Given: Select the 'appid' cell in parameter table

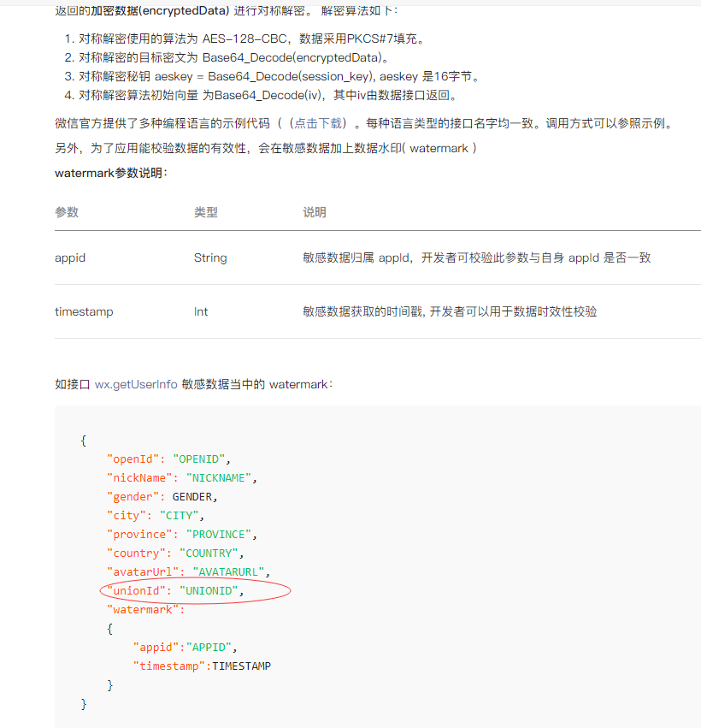Looking at the screenshot, I should 70,257.
